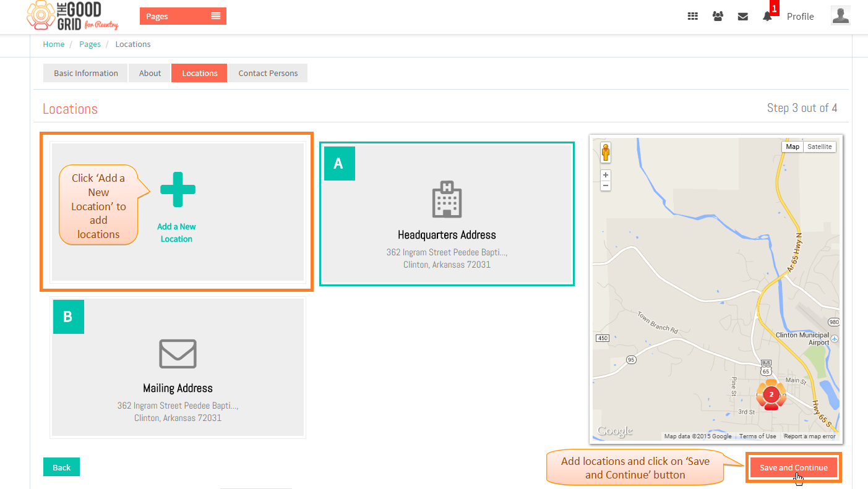The height and width of the screenshot is (489, 868).
Task: Open the Pages dropdown menu
Action: pyautogui.click(x=183, y=16)
